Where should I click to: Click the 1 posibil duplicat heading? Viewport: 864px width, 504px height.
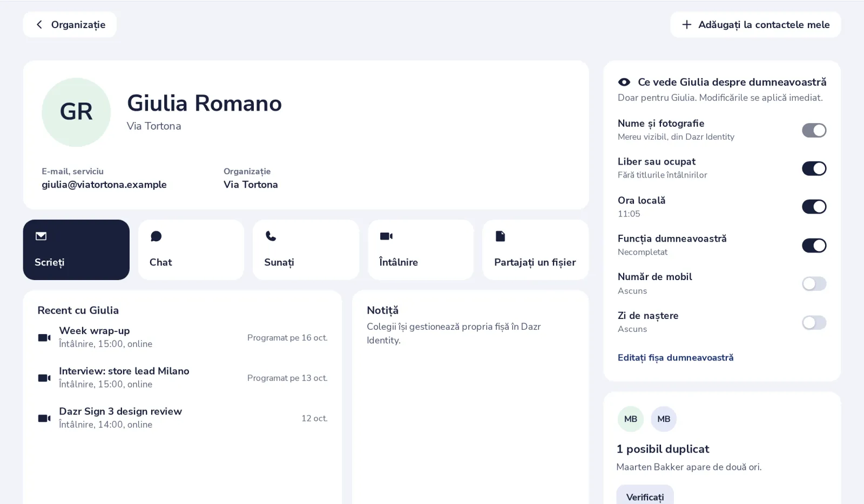click(x=663, y=449)
